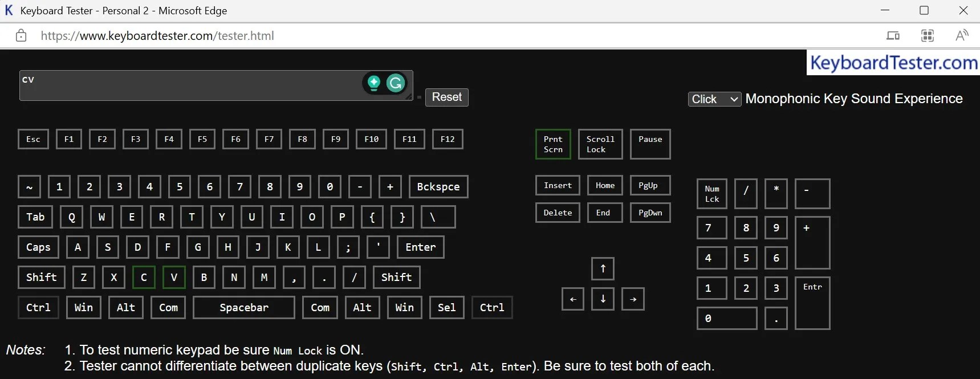Maximize the Edge browser window

(x=924, y=10)
